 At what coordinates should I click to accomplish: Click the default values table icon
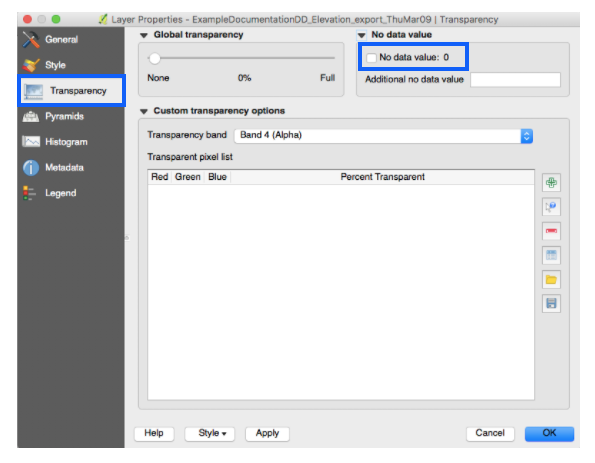tap(551, 255)
